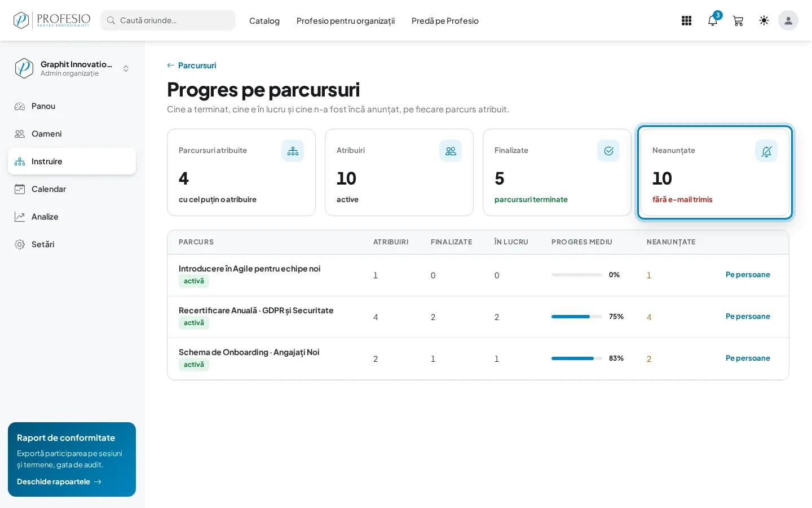Click 'Introducere în Agile pentru echipe noi' title
The height and width of the screenshot is (508, 812).
[x=249, y=269]
